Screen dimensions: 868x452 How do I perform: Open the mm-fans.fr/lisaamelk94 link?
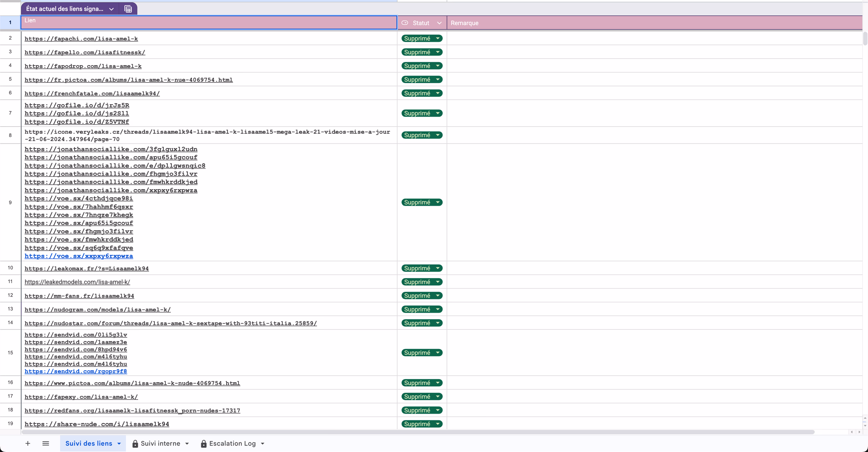79,296
